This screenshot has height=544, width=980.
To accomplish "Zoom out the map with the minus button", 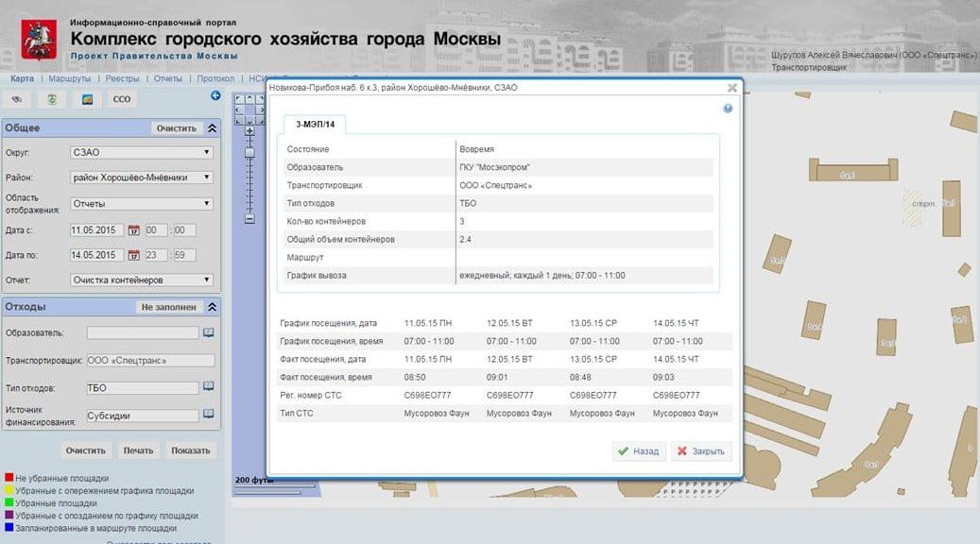I will (x=249, y=218).
